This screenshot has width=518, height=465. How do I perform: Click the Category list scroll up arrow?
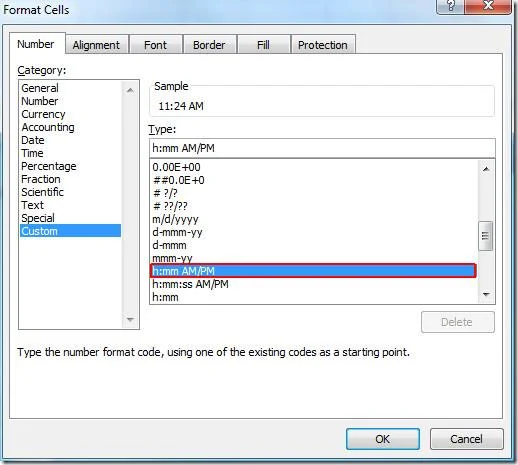(130, 90)
